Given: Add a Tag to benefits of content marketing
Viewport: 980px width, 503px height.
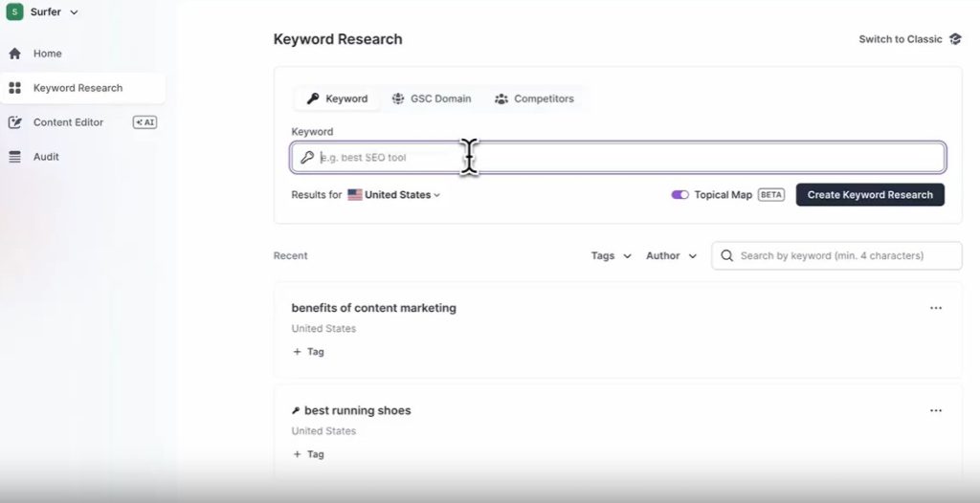Looking at the screenshot, I should [309, 352].
